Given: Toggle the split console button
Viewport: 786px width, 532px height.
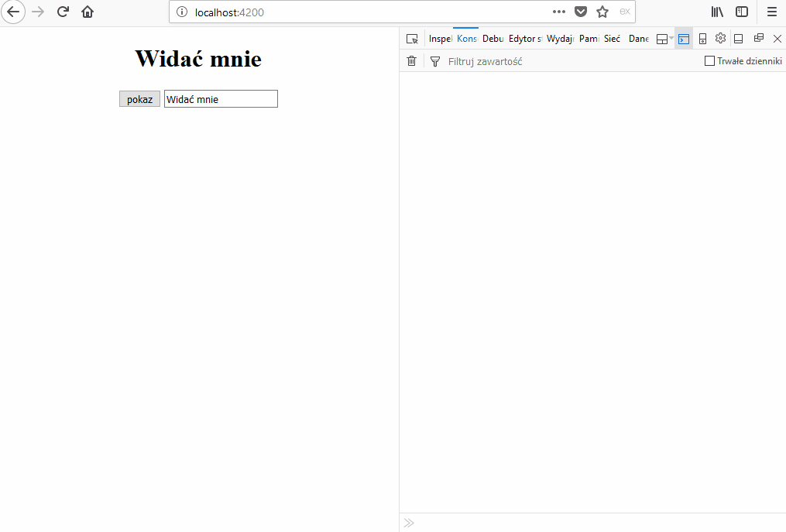Looking at the screenshot, I should click(x=683, y=39).
